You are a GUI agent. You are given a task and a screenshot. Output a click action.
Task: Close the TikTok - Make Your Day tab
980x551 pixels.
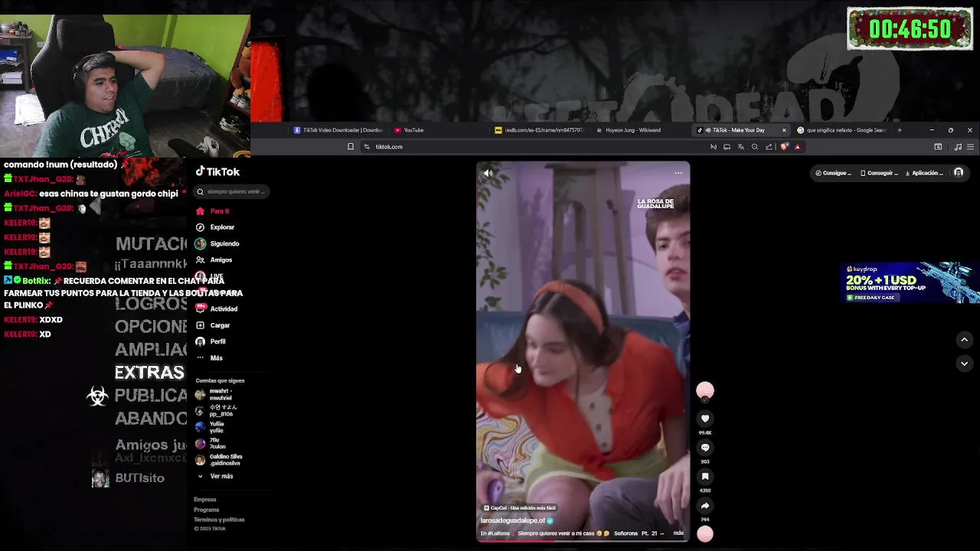[x=783, y=130]
